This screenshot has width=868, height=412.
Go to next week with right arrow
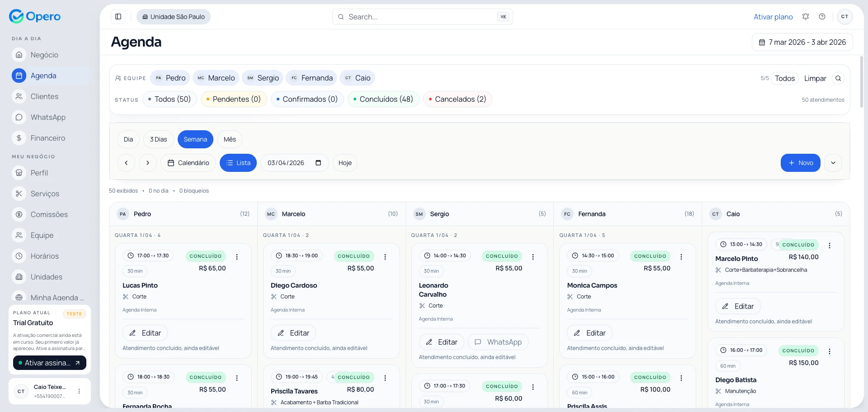point(147,163)
